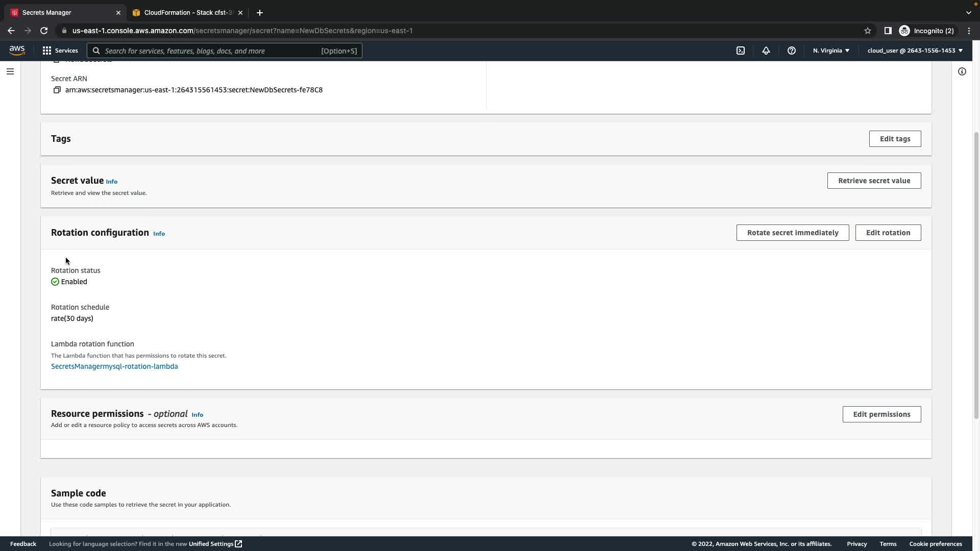
Task: Switch to the CloudFormation Stack tab
Action: (187, 12)
